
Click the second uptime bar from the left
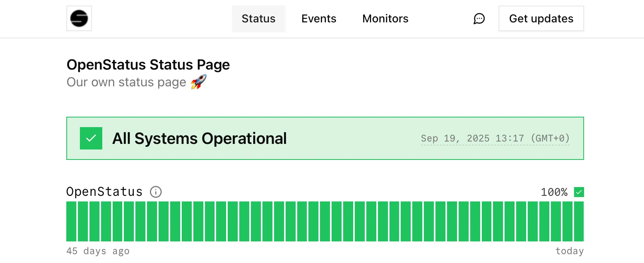pyautogui.click(x=83, y=221)
